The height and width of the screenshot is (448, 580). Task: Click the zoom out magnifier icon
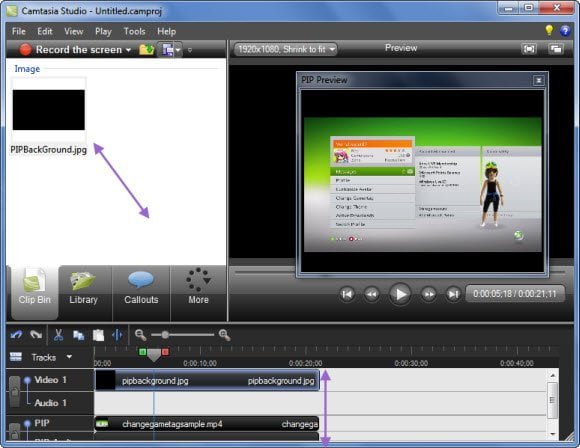pos(140,335)
